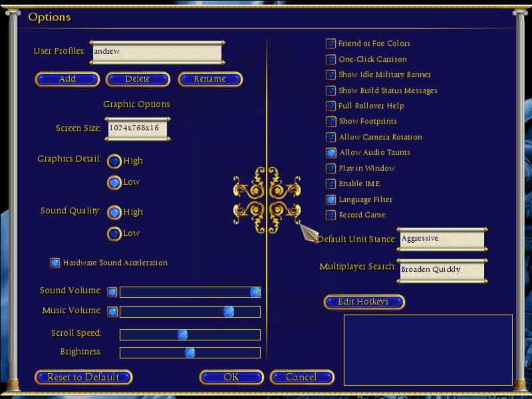Viewport: 532px width, 399px height.
Task: Open the Default Unit Stance dropdown
Action: (x=441, y=239)
